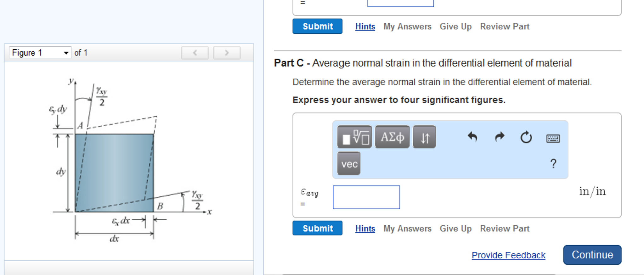Click inside the εavg answer box
This screenshot has width=644, height=275.
[x=366, y=197]
